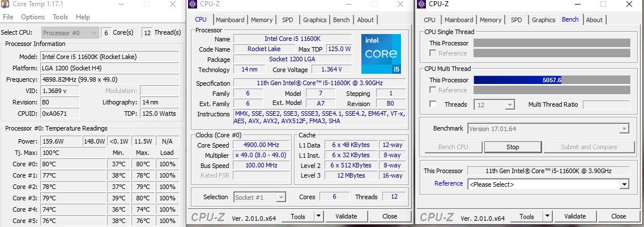This screenshot has height=227, width=644.
Task: Click the Multi Thread Ratio field
Action: click(x=606, y=104)
